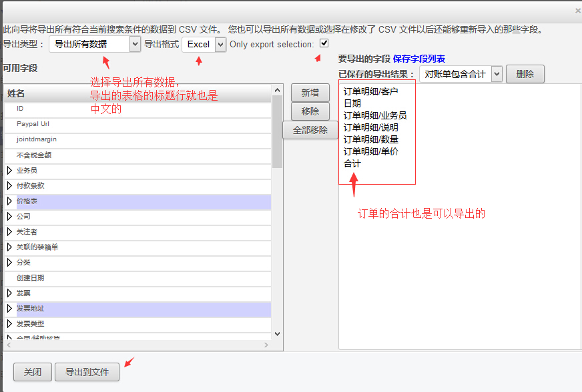The image size is (582, 392).
Task: Toggle the Only export selection checkbox
Action: click(324, 43)
